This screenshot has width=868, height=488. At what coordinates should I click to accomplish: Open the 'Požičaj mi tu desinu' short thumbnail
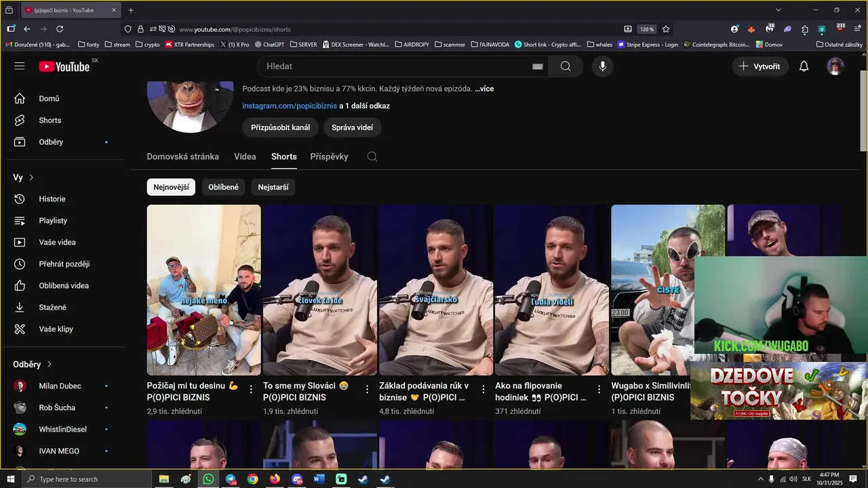pyautogui.click(x=203, y=290)
